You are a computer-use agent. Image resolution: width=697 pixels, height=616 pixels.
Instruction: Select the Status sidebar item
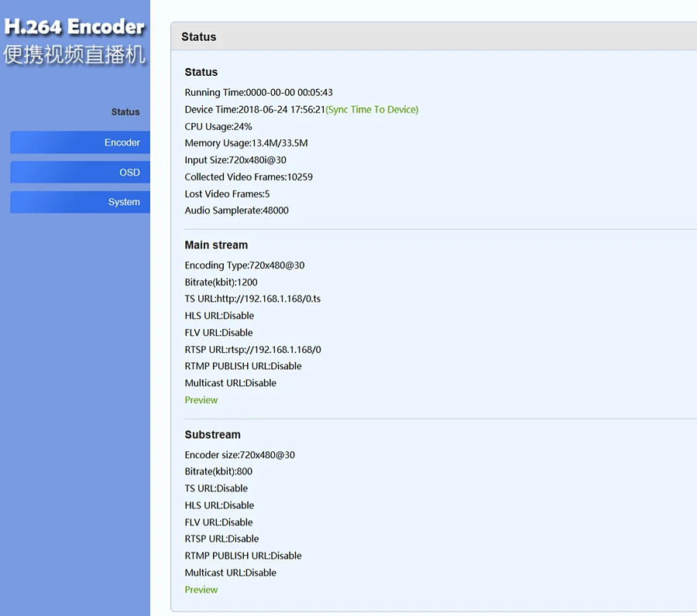point(125,111)
